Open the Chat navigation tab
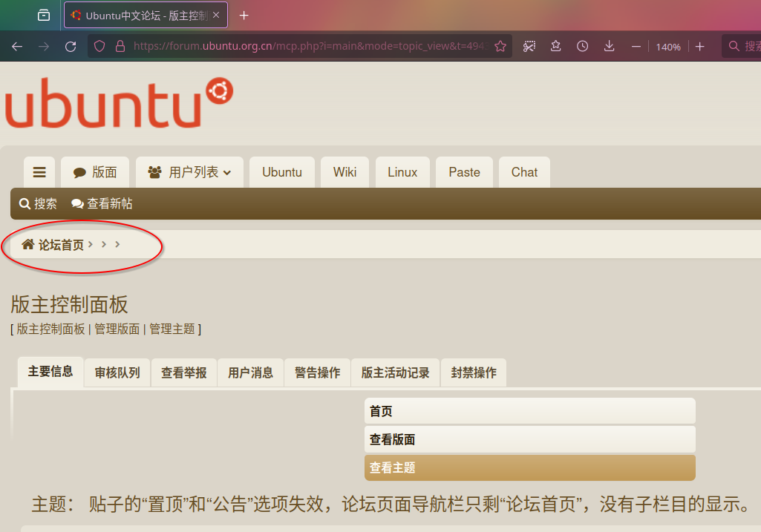This screenshot has height=532, width=761. click(525, 172)
